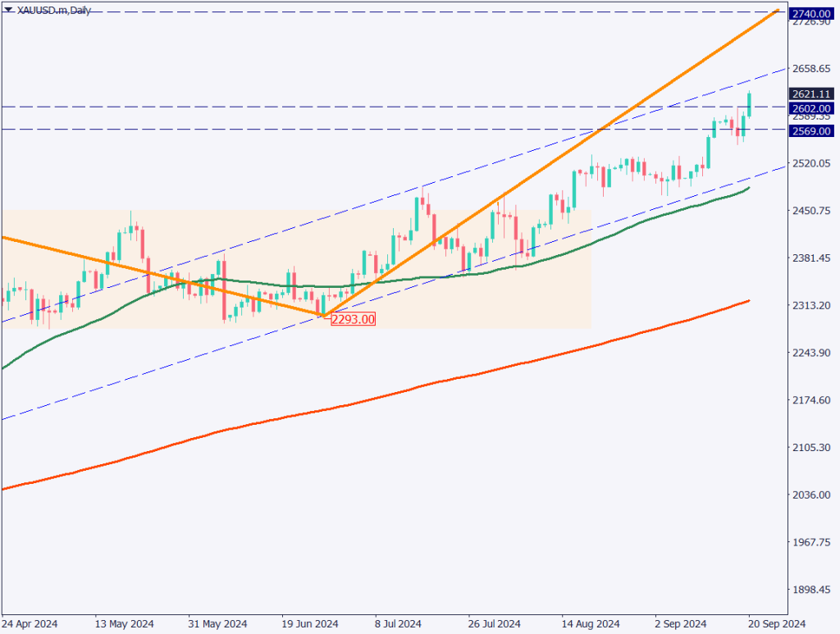
Task: Select the 2740.00 price level label
Action: (x=811, y=13)
